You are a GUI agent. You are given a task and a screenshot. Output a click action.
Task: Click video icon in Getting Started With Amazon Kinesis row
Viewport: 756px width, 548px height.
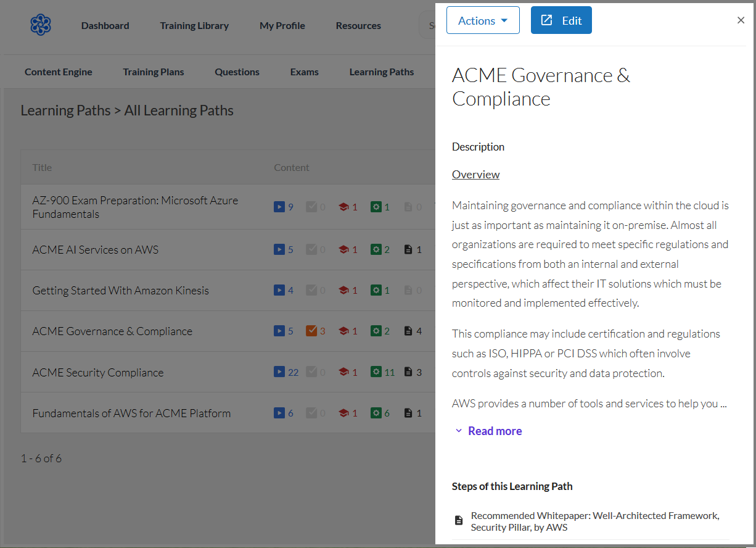click(x=279, y=290)
